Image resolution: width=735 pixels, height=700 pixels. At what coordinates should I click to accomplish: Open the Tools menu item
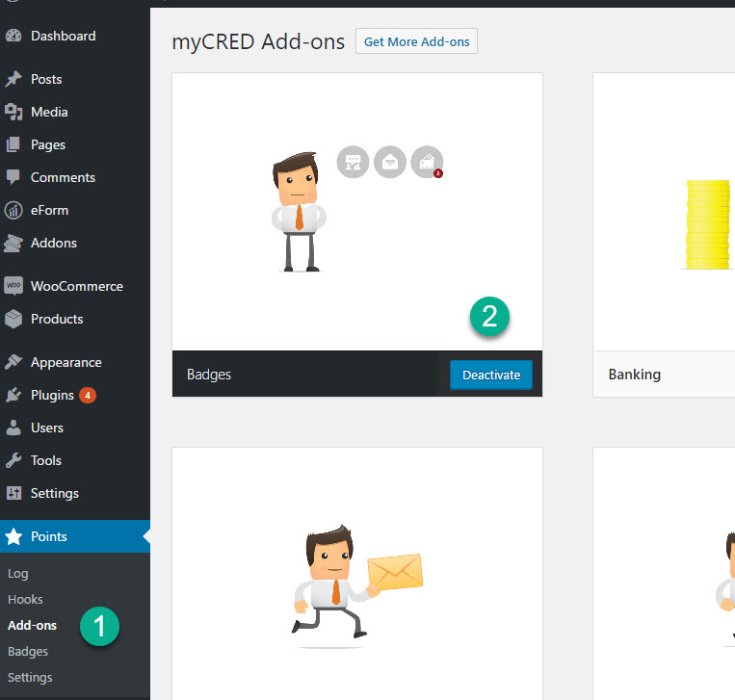75,460
